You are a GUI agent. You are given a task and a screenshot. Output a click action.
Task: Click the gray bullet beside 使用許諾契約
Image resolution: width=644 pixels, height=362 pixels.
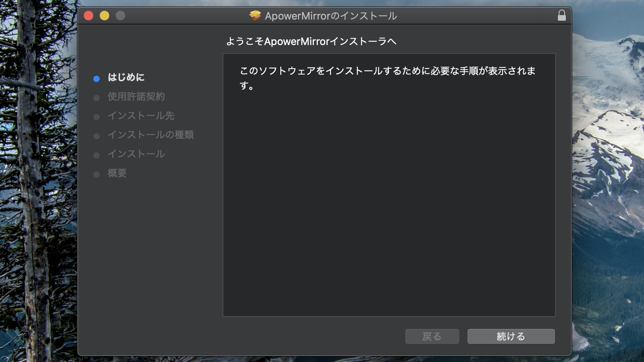tap(97, 98)
